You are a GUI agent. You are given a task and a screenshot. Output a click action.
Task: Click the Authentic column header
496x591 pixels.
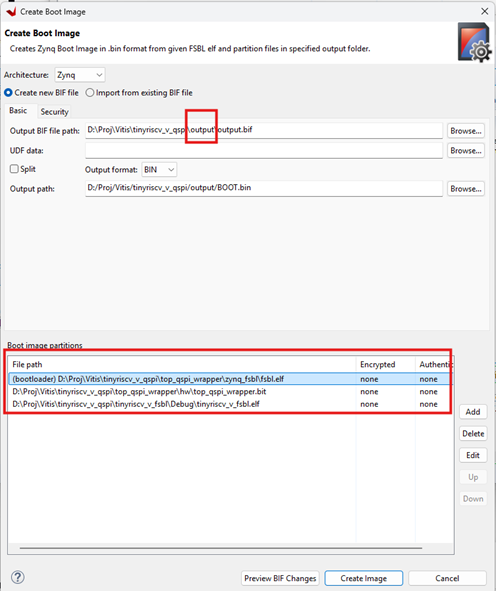(x=434, y=364)
